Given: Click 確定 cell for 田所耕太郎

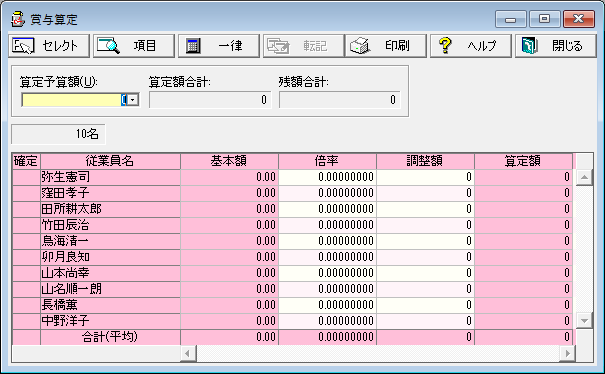Looking at the screenshot, I should 26,209.
